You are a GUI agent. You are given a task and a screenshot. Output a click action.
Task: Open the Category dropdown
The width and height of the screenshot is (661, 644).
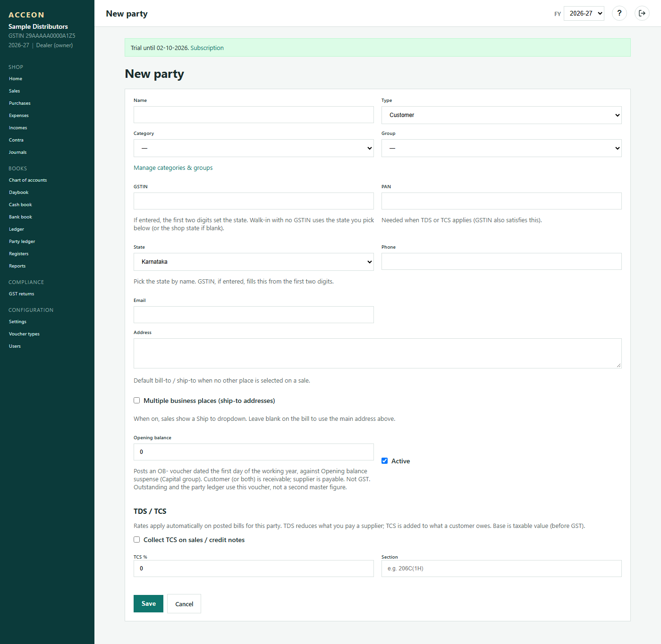254,148
